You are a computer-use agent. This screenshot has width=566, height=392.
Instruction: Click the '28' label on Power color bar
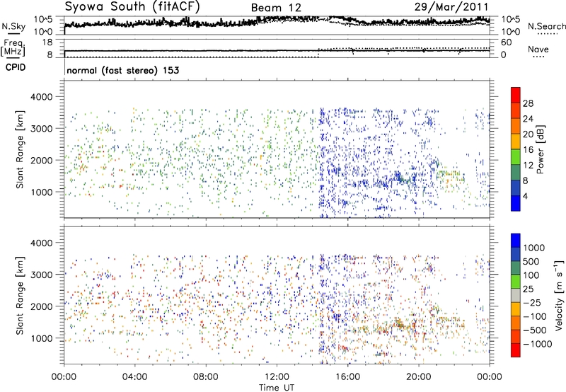click(528, 103)
